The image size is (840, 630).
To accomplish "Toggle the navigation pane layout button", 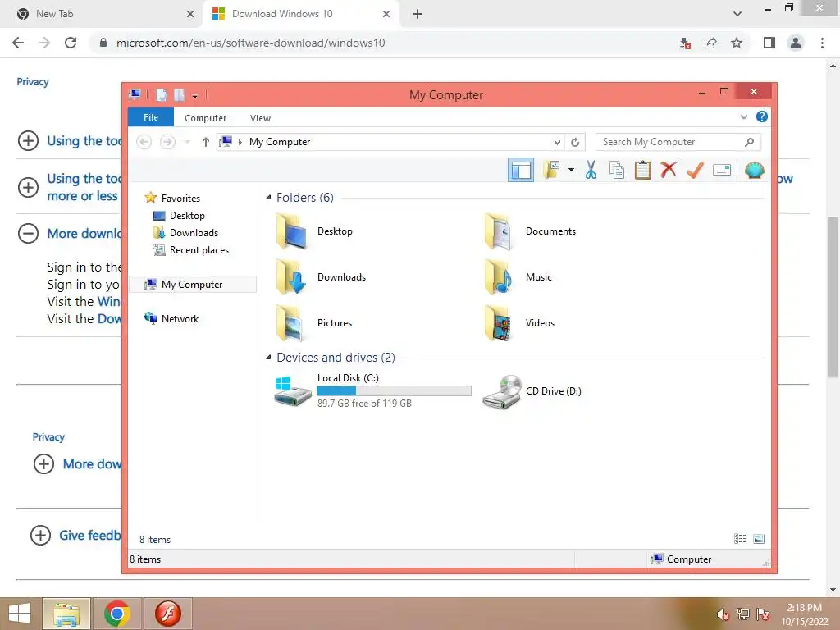I will (x=520, y=171).
